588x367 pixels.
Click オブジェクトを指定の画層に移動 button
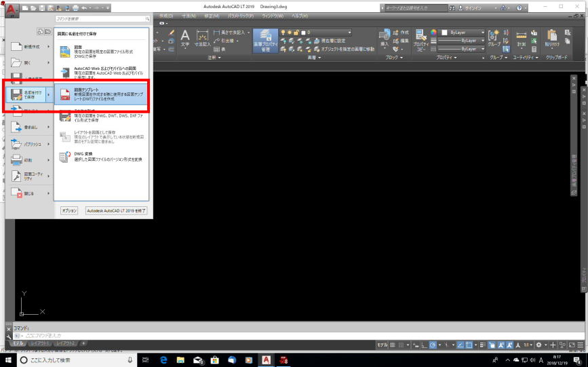pos(344,49)
